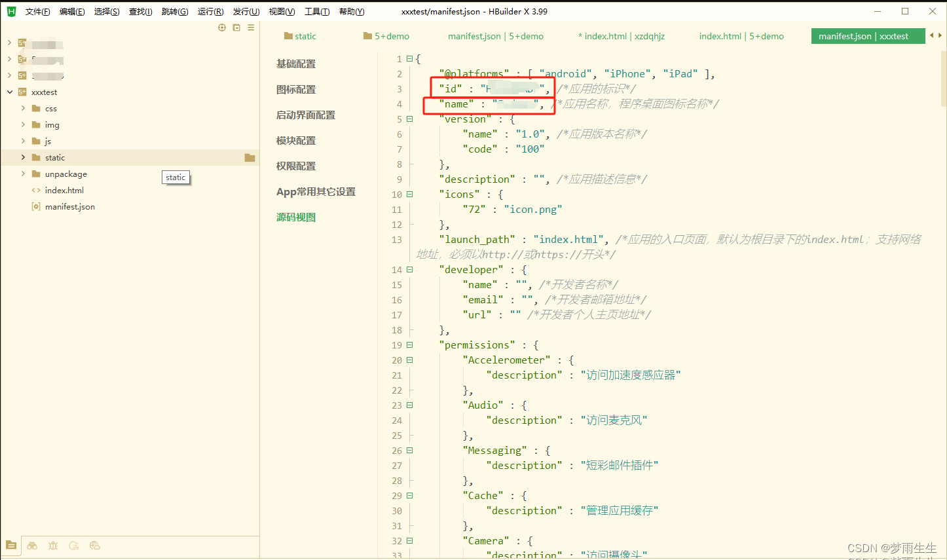Screen dimensions: 947x560
Task: Select the 源码视图 source view entry
Action: point(296,217)
